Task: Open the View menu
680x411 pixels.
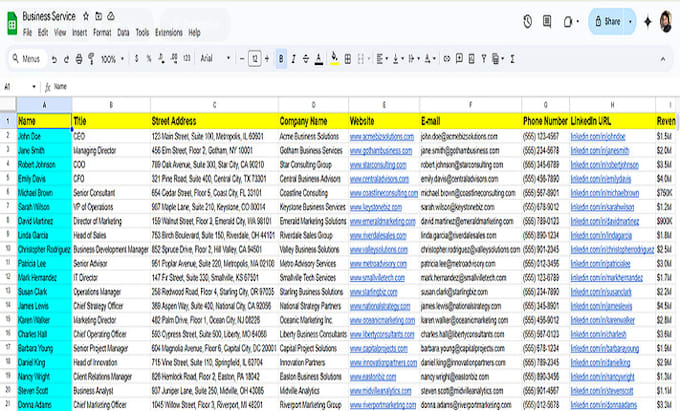Action: [60, 33]
